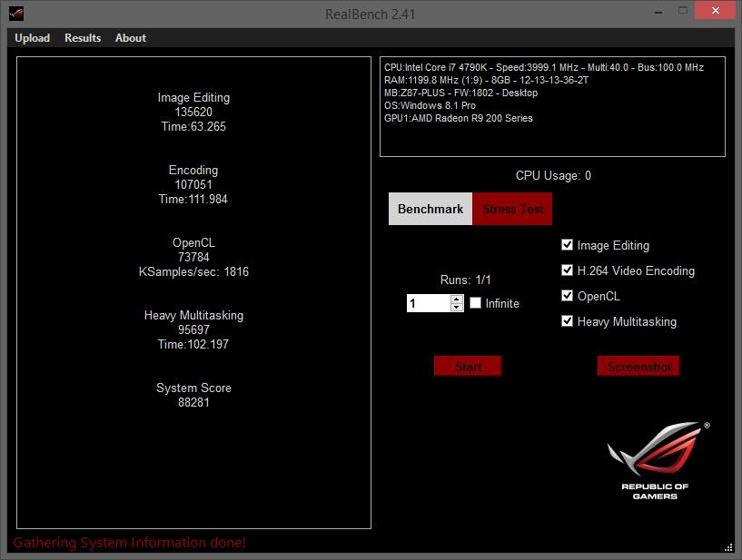This screenshot has height=560, width=742.
Task: Disable the Heavy Multitasking checkbox
Action: tap(567, 321)
